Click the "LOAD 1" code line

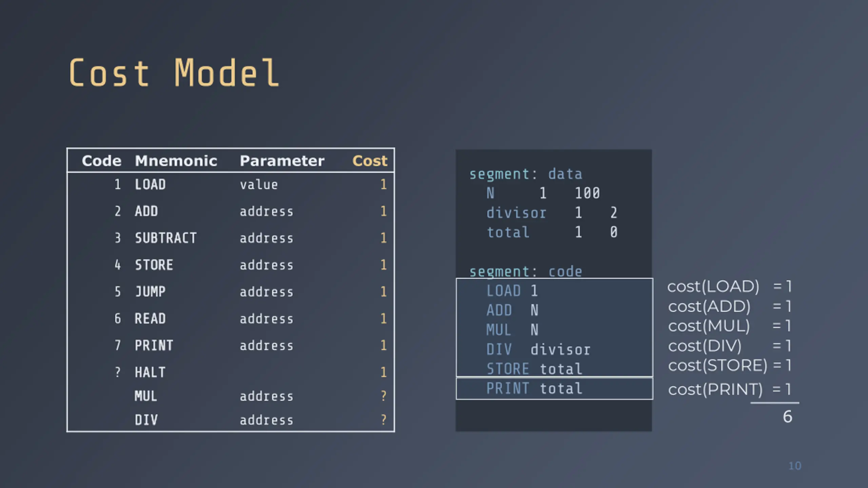pyautogui.click(x=512, y=291)
